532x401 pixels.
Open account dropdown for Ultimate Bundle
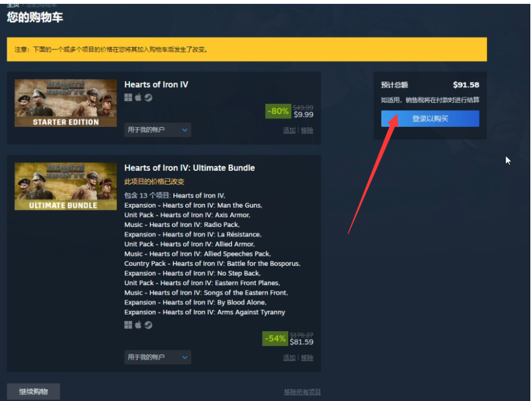tap(158, 357)
